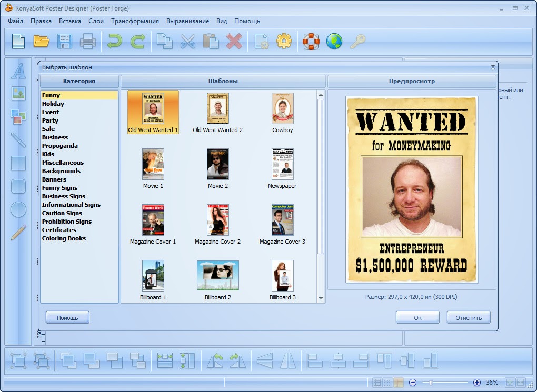
Task: Click the help lifebuoy toolbar icon
Action: coord(312,41)
